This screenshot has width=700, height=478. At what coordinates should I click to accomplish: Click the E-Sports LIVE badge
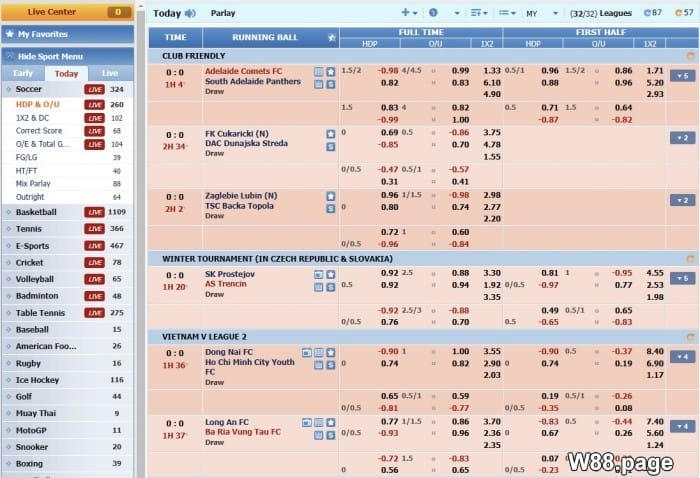[x=95, y=246]
